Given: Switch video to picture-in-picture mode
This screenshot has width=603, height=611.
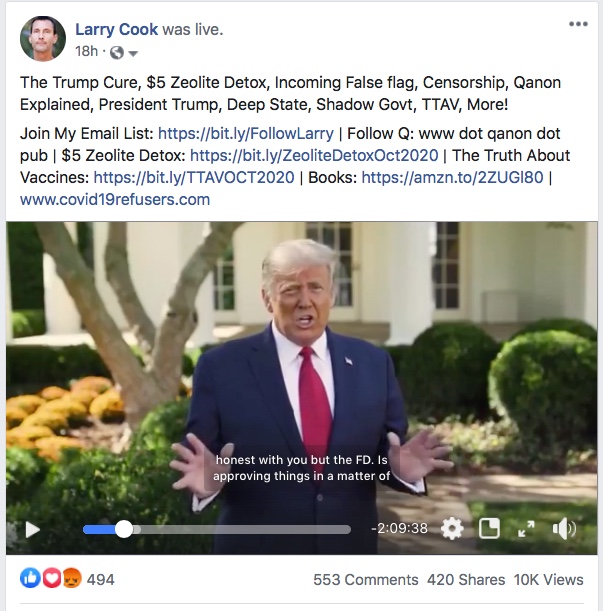Looking at the screenshot, I should 489,529.
